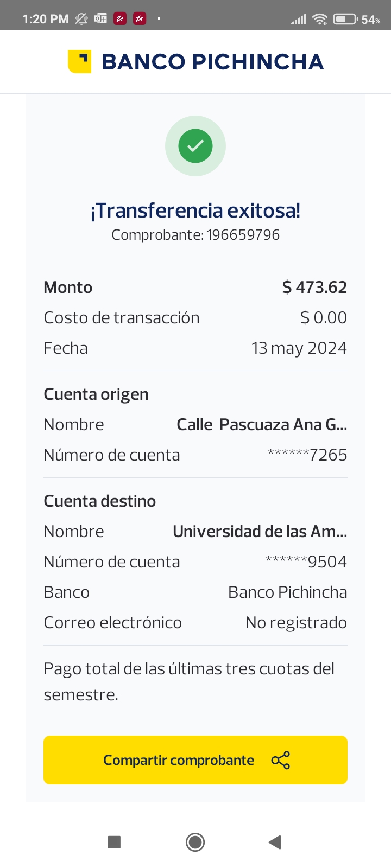Tap the truncated destination name Universidad de las Am
Screen dimensions: 391x868
pyautogui.click(x=260, y=531)
